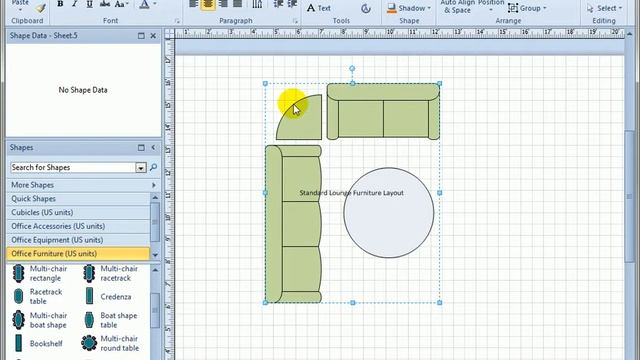The width and height of the screenshot is (640, 360).
Task: Maximize the Shapes panel
Action: (141, 148)
